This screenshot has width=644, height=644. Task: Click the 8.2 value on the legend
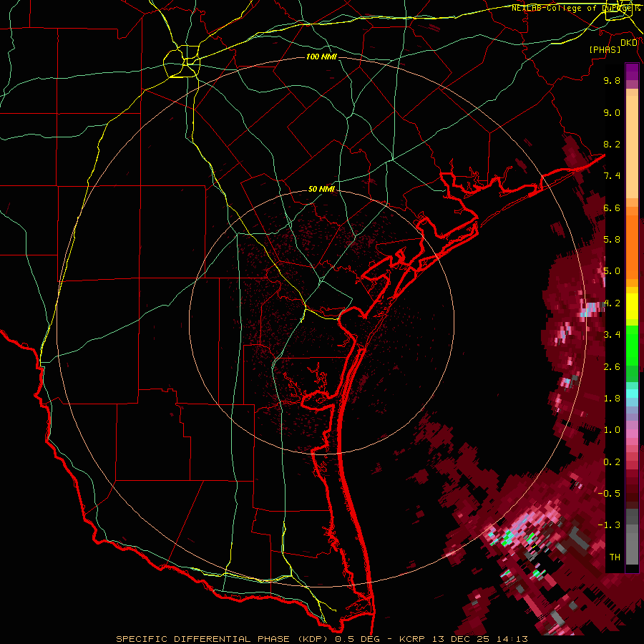tap(612, 144)
